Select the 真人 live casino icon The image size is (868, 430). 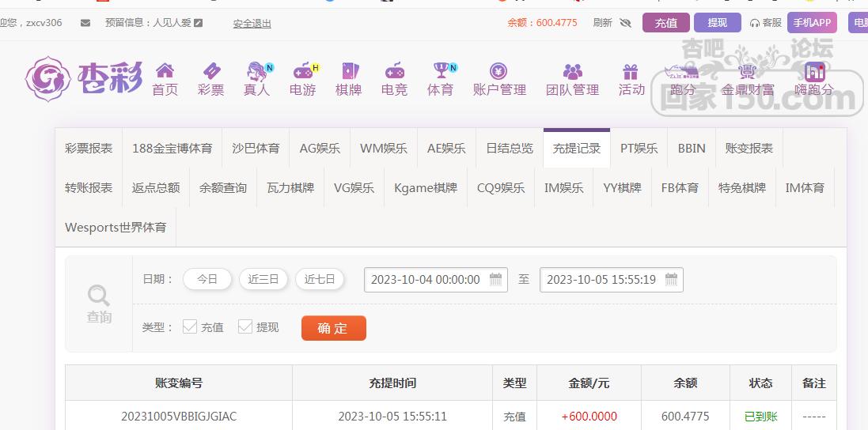point(257,71)
